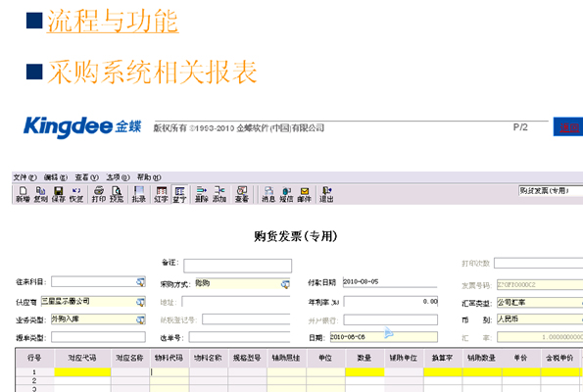This screenshot has height=392, width=583.
Task: Click the 备注 remarks input field
Action: [237, 266]
